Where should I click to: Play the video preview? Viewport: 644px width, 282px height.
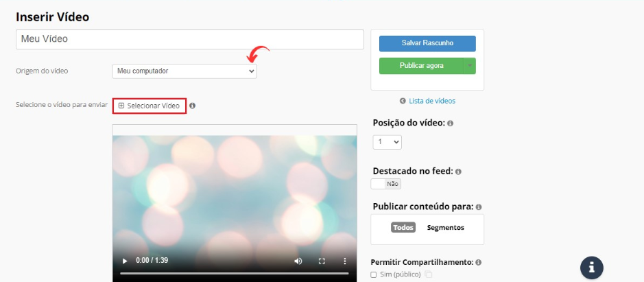[x=125, y=261]
